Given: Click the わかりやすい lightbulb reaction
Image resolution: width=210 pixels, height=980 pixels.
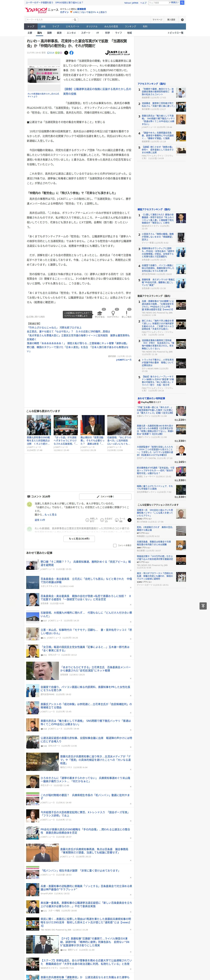Looking at the screenshot, I should pos(113,313).
